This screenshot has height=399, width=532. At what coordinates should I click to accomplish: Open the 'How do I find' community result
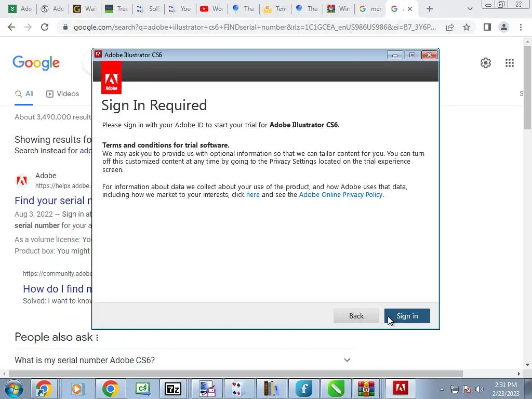point(57,289)
